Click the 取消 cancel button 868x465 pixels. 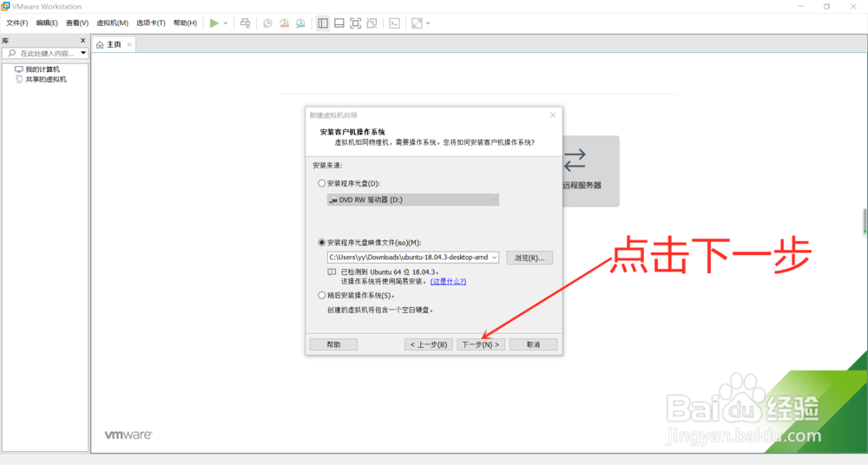[x=533, y=344]
